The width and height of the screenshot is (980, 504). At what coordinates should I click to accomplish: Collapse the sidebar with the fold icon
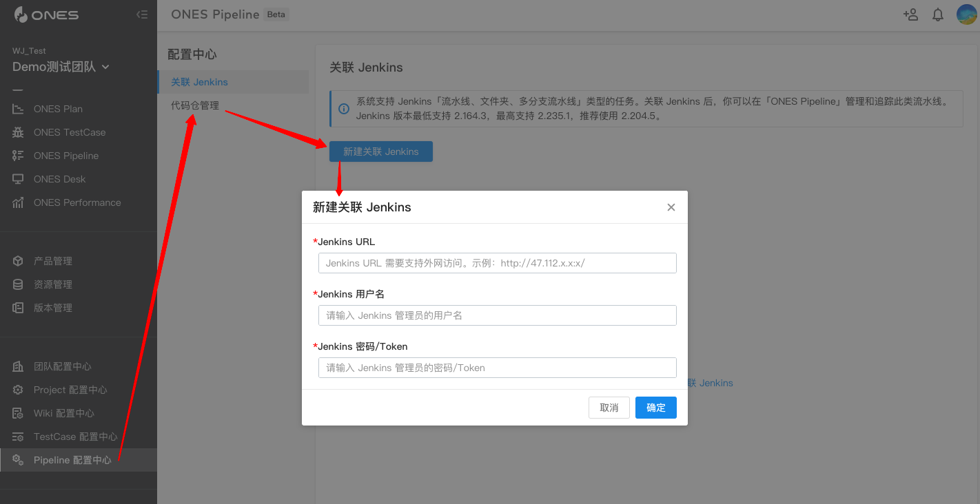coord(142,14)
